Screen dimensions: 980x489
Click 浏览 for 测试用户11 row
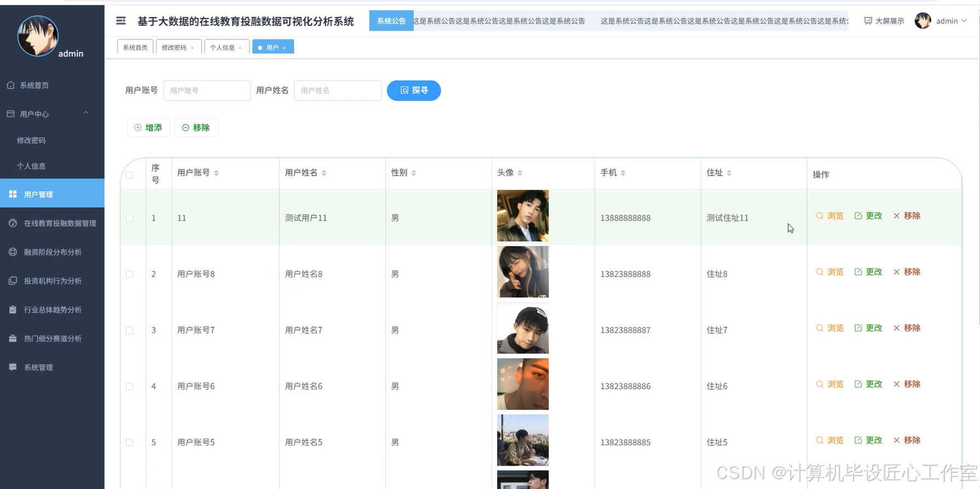coord(829,216)
